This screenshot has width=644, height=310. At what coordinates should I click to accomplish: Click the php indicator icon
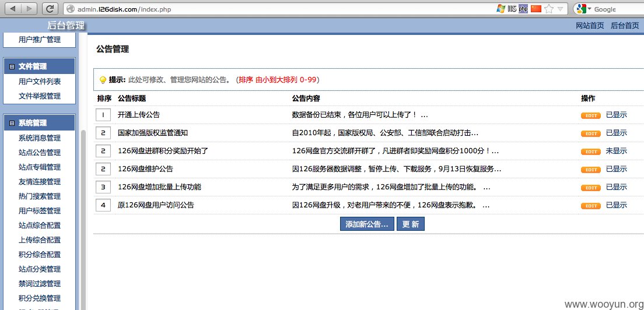click(523, 9)
